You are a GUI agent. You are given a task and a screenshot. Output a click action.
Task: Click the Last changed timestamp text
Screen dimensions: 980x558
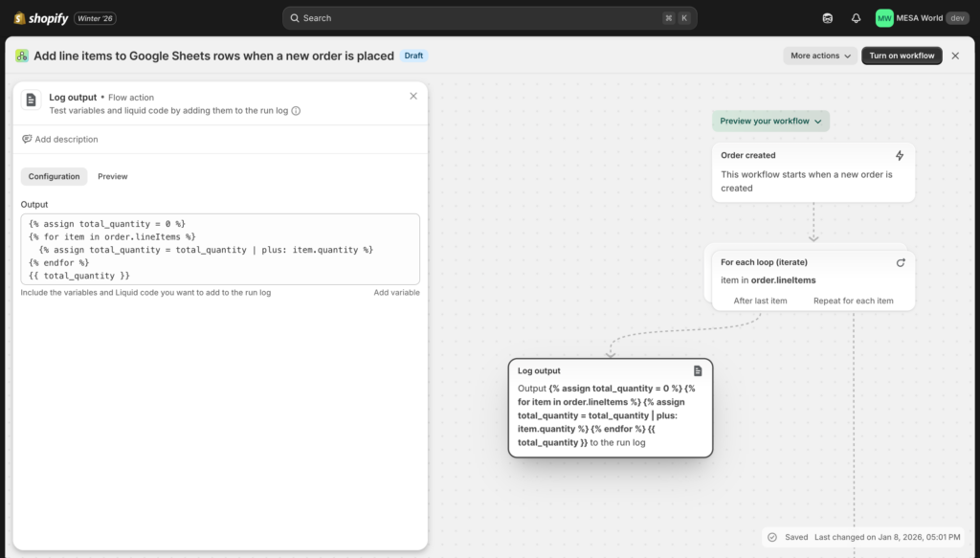887,537
